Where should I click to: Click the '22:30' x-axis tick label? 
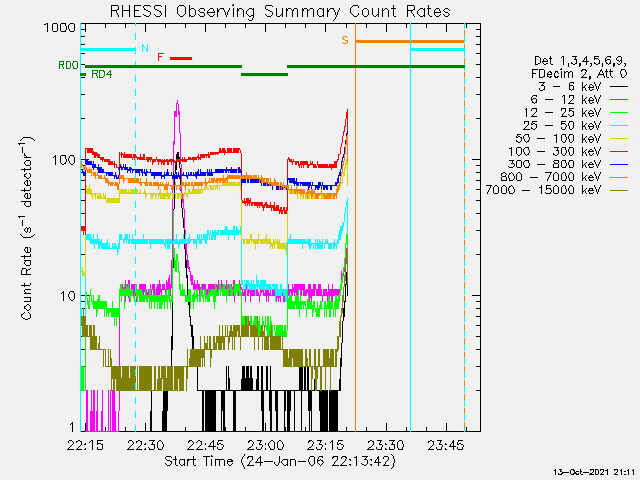pyautogui.click(x=145, y=445)
